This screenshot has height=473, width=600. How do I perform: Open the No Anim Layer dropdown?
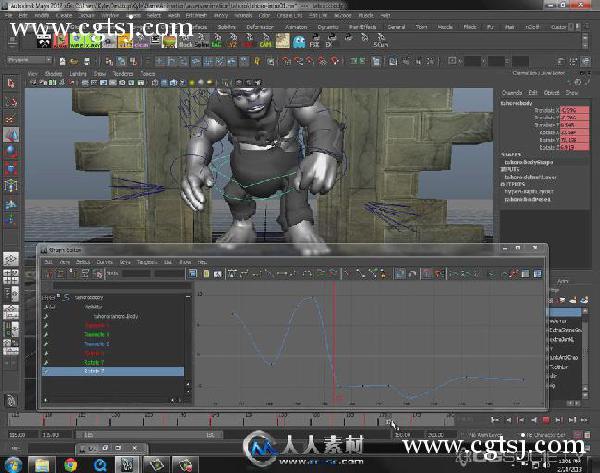(x=487, y=435)
